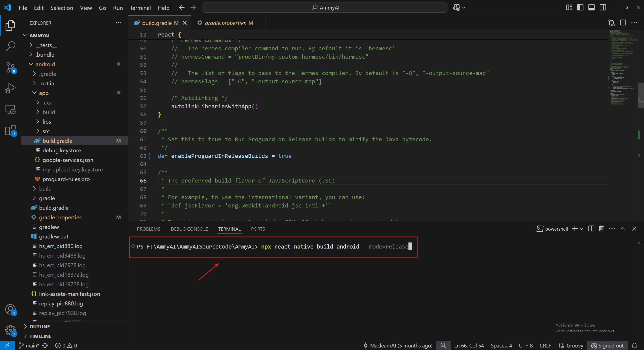Click the AmmyAI command center search box

[x=325, y=8]
